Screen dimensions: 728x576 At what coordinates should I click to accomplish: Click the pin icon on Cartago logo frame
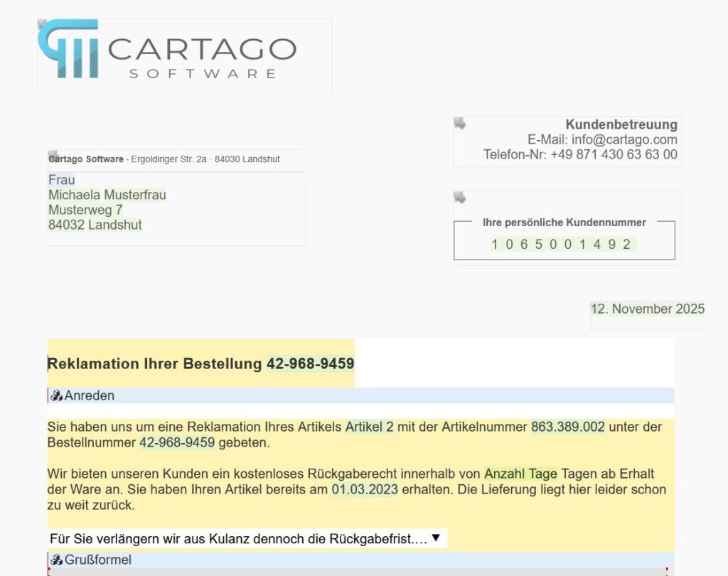(x=42, y=23)
